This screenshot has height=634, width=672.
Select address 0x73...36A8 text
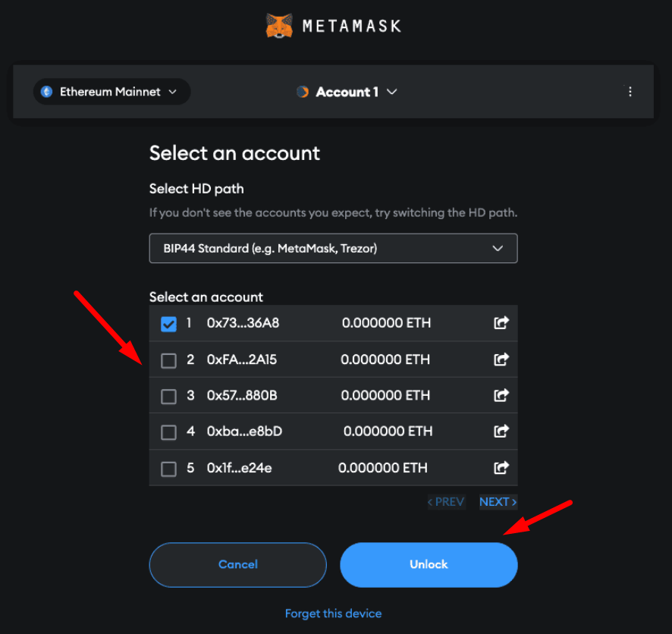[243, 322]
